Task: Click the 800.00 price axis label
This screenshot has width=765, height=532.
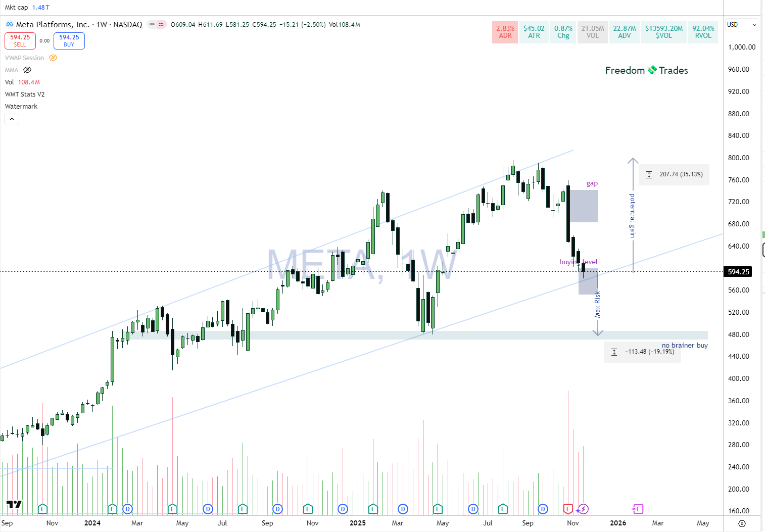Action: (738, 158)
